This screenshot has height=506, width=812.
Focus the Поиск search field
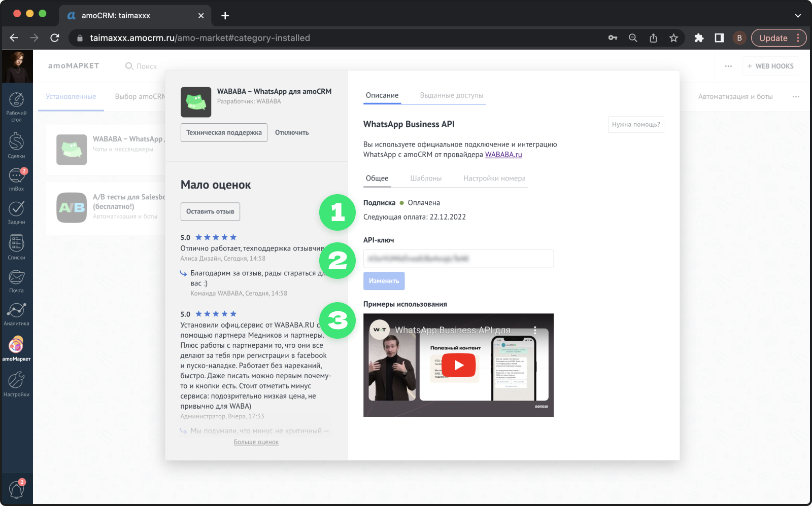pos(141,66)
